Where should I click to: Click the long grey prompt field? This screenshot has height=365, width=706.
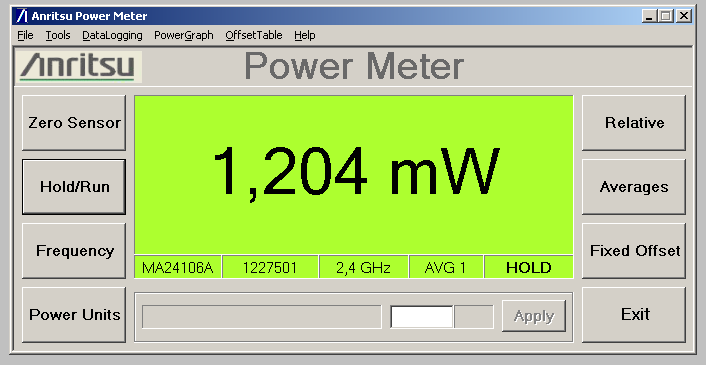coord(262,317)
